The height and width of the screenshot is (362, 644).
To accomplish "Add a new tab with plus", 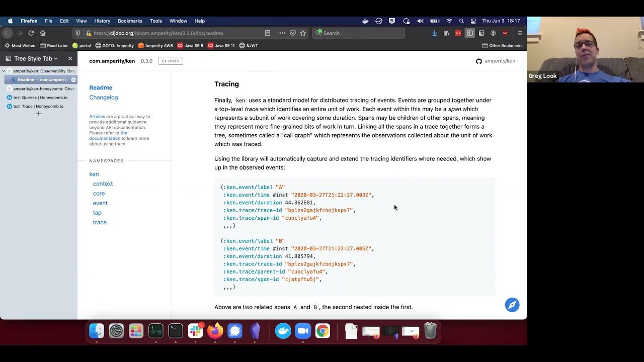I will [39, 114].
